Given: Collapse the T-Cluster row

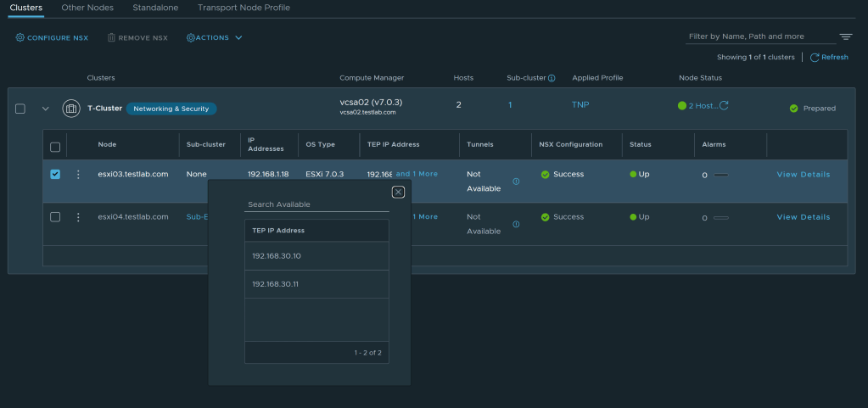Looking at the screenshot, I should click(x=46, y=109).
